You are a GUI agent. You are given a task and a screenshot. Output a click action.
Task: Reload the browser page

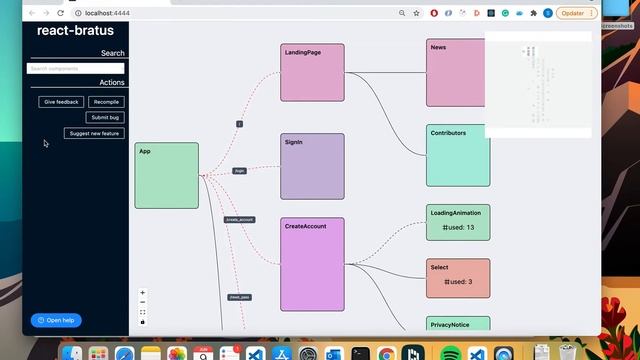(60, 13)
